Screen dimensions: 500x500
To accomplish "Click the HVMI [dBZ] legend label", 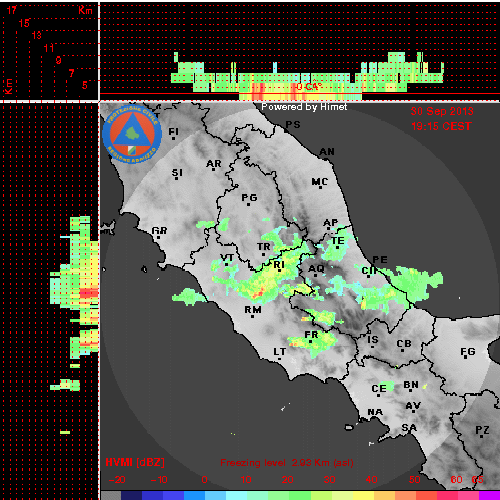I will coord(135,462).
